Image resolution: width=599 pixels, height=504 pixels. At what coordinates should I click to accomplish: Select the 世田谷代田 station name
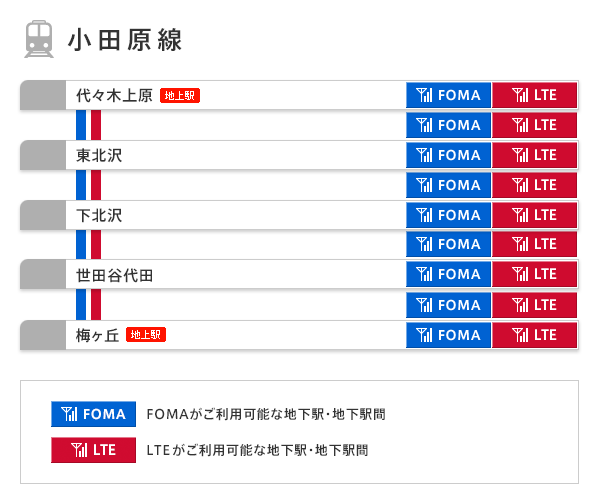(x=114, y=275)
